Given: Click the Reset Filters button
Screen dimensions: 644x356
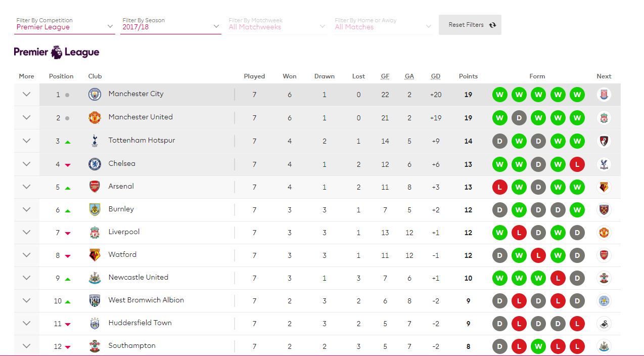Looking at the screenshot, I should click(x=470, y=25).
